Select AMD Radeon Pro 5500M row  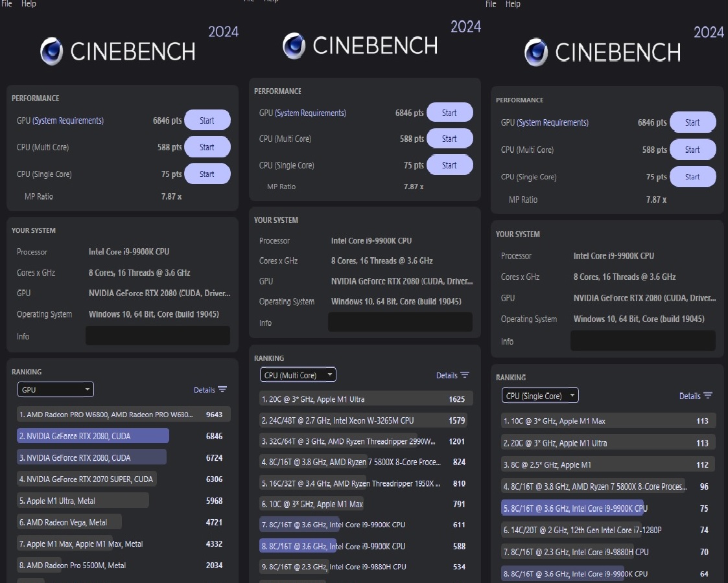coord(124,565)
